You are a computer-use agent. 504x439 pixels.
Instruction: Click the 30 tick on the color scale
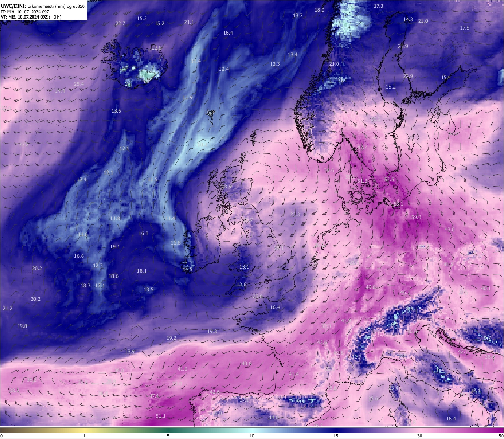pos(420,436)
